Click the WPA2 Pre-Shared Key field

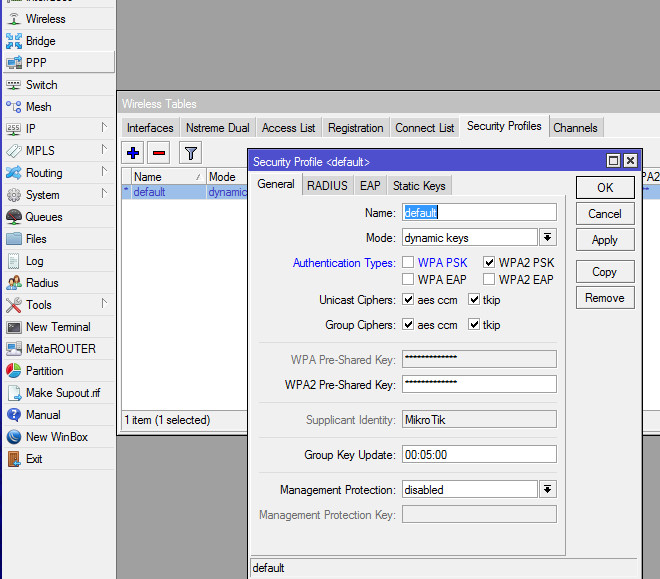pos(479,384)
